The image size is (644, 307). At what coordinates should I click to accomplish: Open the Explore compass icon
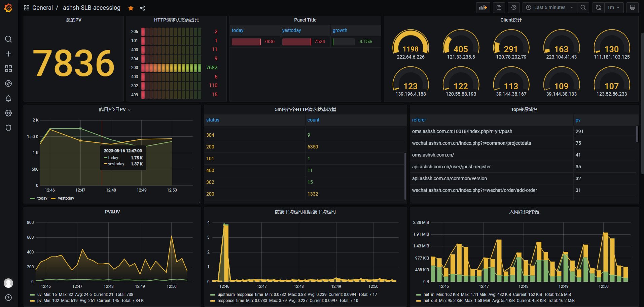(x=8, y=83)
